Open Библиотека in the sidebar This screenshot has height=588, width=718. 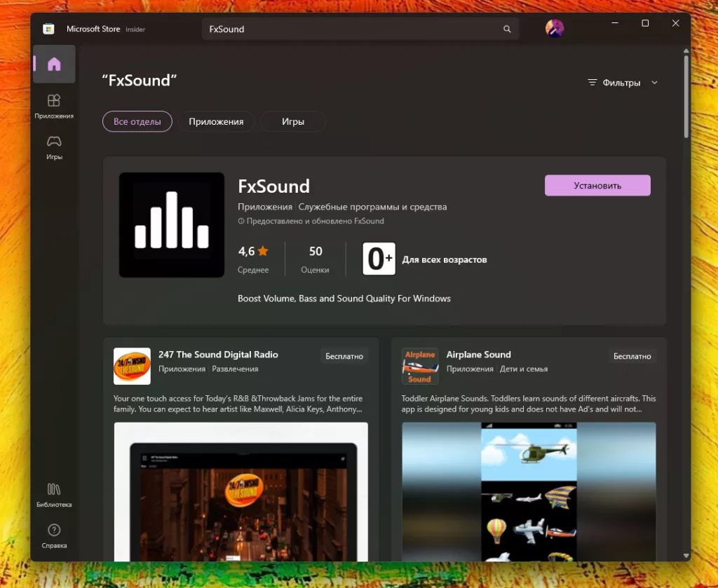pyautogui.click(x=54, y=495)
